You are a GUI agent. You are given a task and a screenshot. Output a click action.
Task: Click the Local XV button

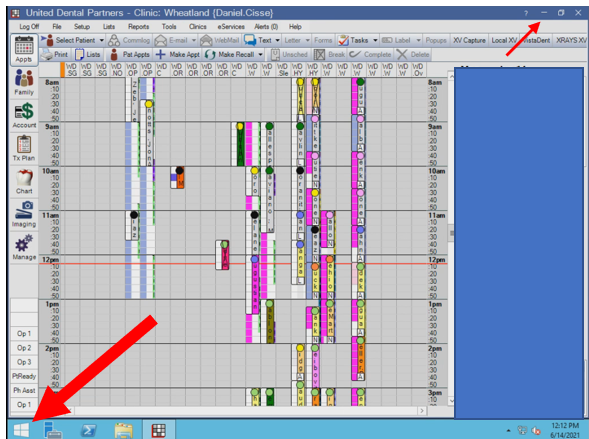click(x=504, y=40)
